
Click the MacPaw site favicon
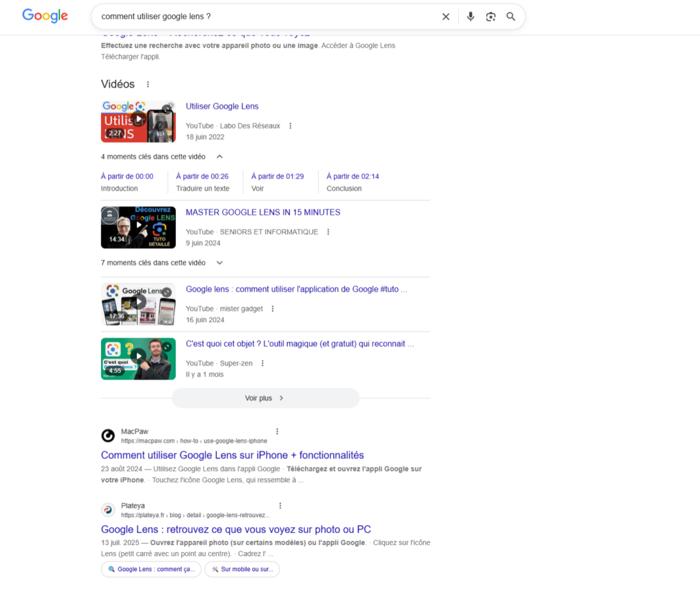coord(108,436)
